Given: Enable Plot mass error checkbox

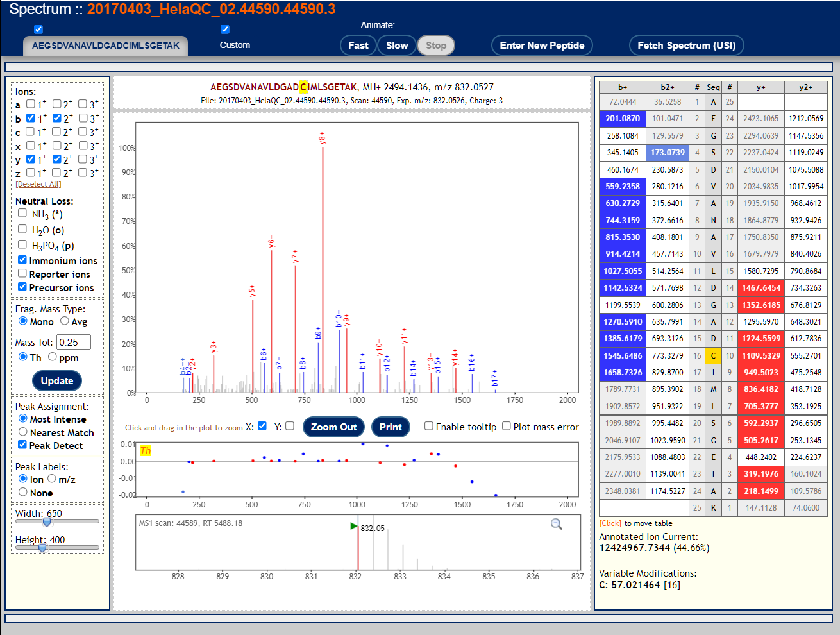Looking at the screenshot, I should tap(507, 426).
